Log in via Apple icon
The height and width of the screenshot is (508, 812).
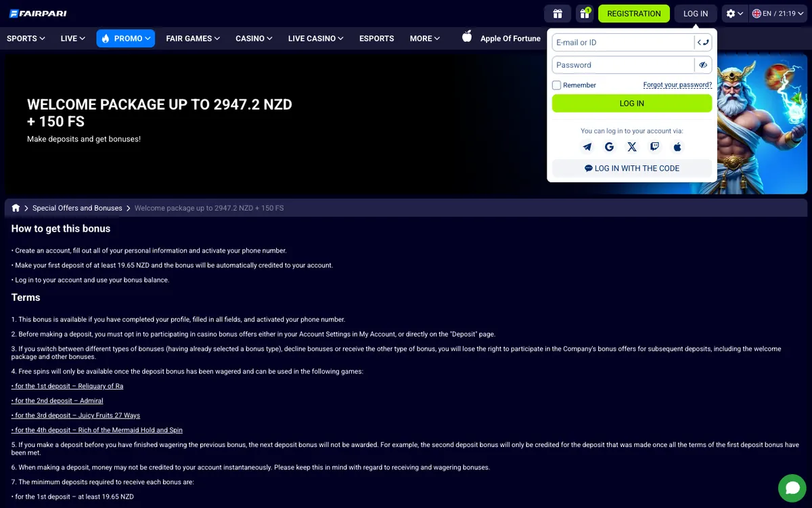(x=677, y=147)
